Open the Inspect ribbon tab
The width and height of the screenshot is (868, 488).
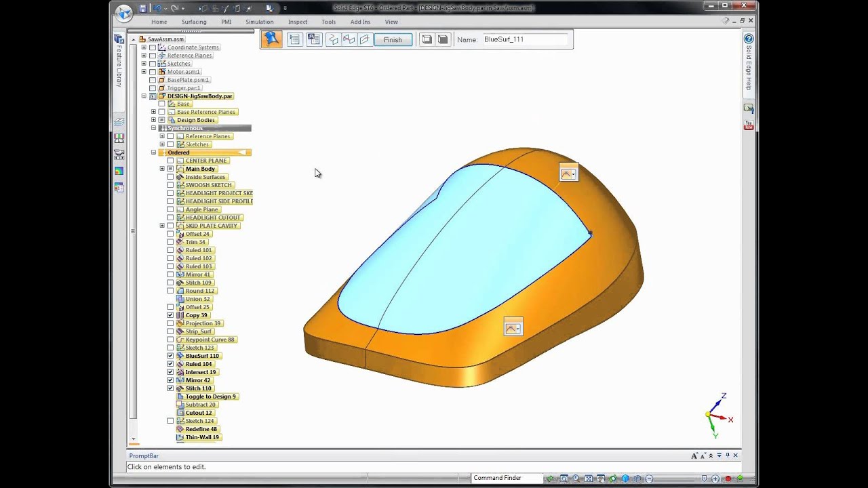point(298,22)
